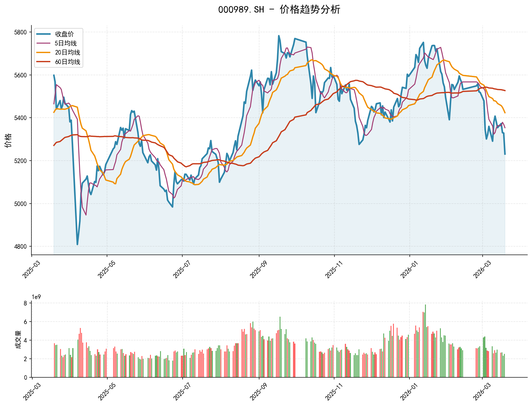Click the 5800 tick on price axis
This screenshot has height=406, width=532.
[20, 32]
